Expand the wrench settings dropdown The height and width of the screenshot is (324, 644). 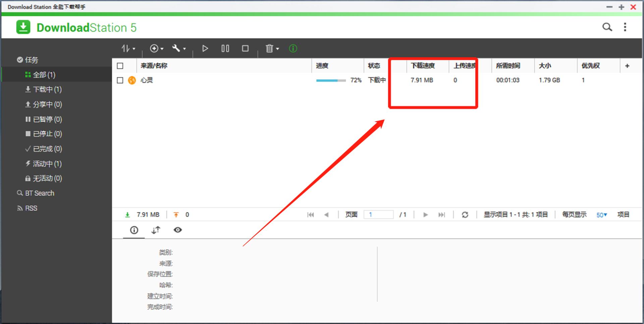pos(179,49)
